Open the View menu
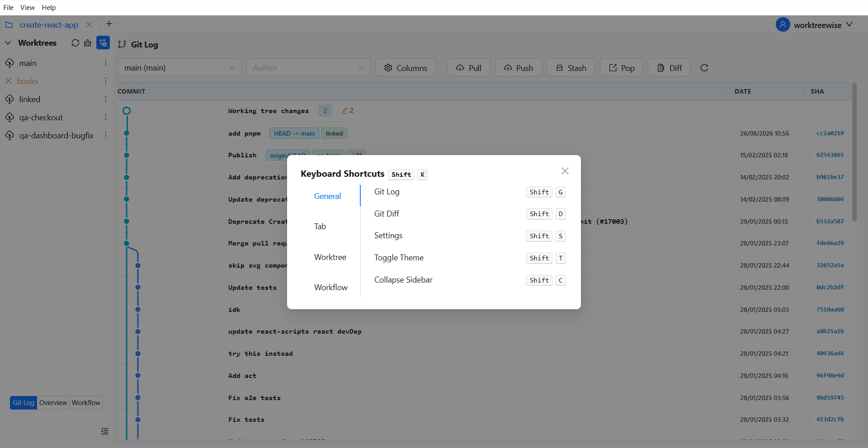The width and height of the screenshot is (868, 448). [28, 7]
